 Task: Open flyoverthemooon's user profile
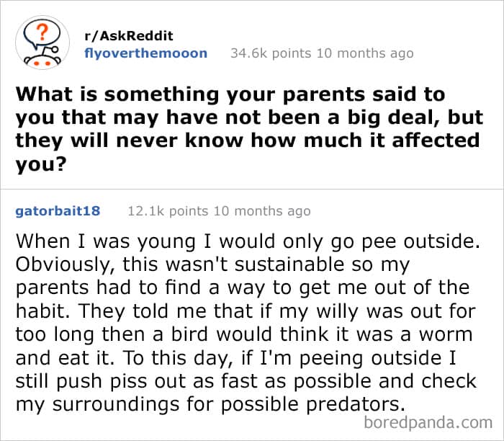click(146, 53)
